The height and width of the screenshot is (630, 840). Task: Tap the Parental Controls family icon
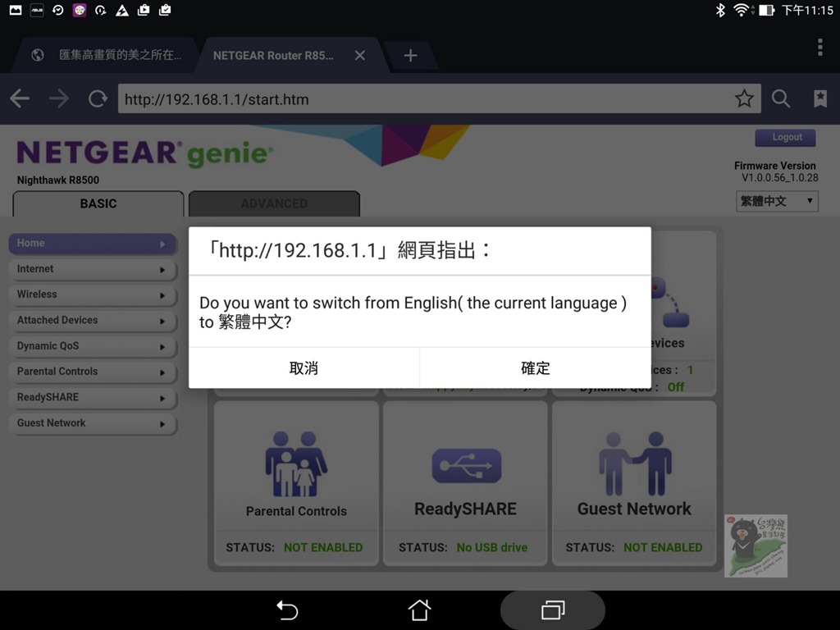click(296, 464)
